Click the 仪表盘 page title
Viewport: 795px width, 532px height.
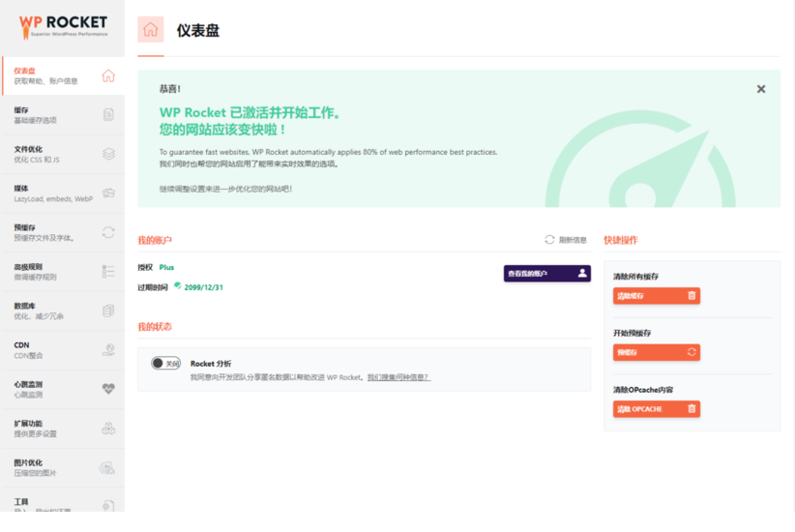198,30
